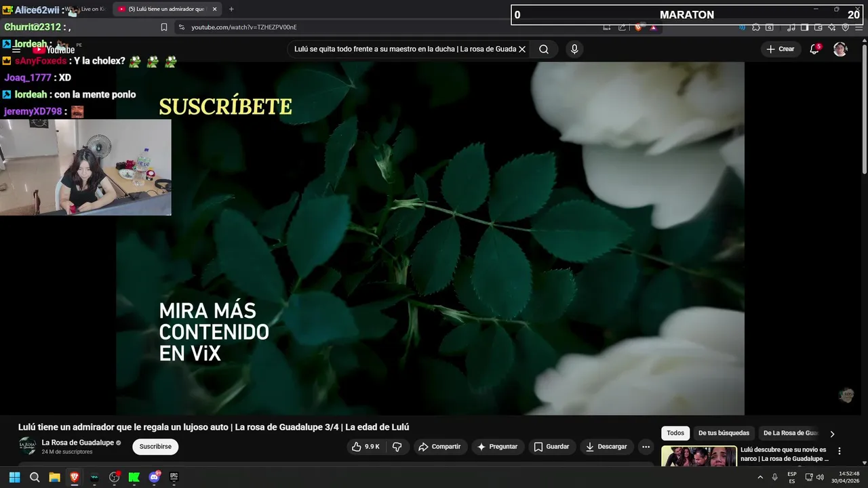Click the Descargar download button
Viewport: 868px width, 488px height.
[x=606, y=447]
